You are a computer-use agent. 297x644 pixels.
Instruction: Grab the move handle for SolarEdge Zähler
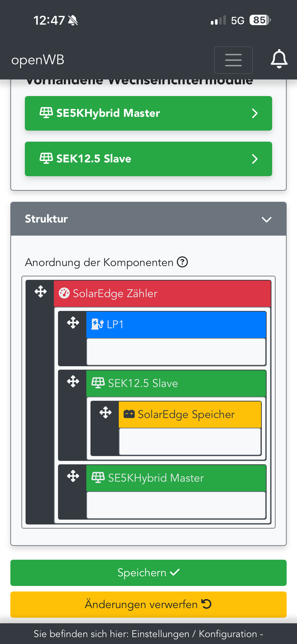[x=41, y=292]
